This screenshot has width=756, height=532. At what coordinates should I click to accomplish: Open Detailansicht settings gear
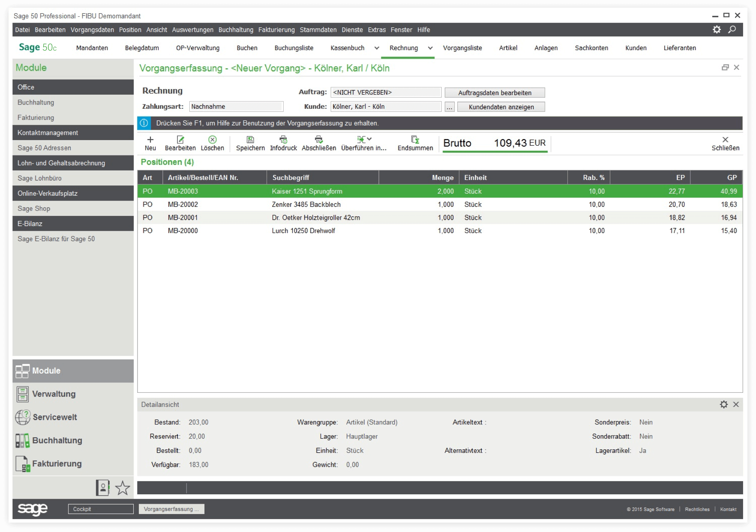(x=724, y=404)
